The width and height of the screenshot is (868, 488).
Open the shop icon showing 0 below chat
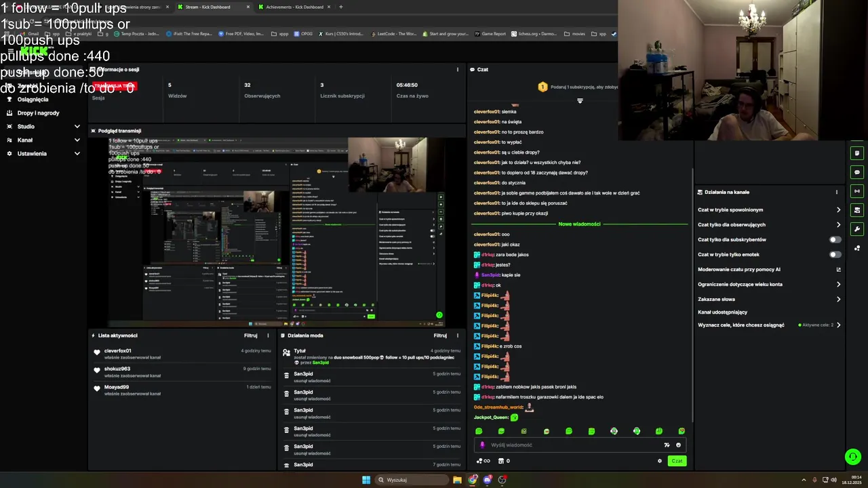[x=504, y=461]
